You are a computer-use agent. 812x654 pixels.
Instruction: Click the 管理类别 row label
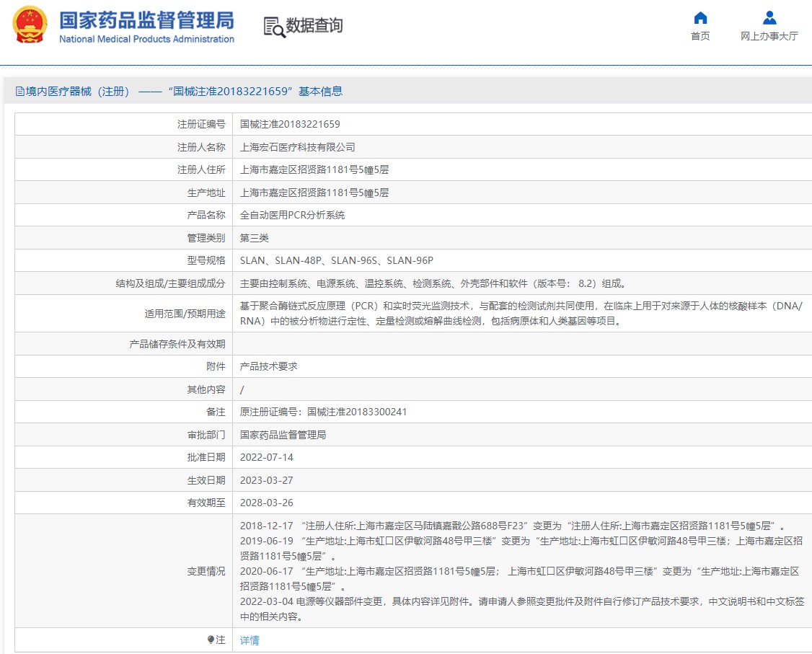[x=206, y=238]
